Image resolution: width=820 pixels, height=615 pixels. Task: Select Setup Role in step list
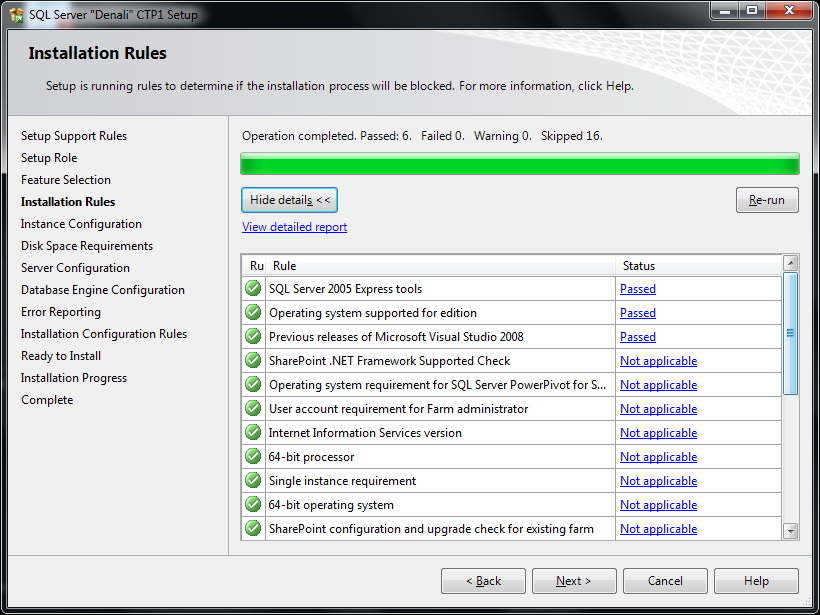(49, 158)
